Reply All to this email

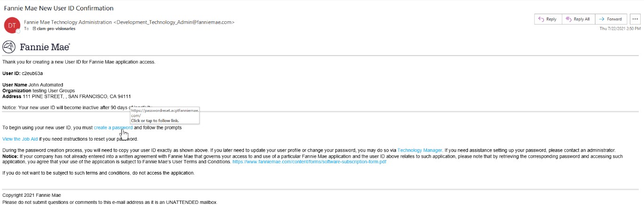(577, 19)
